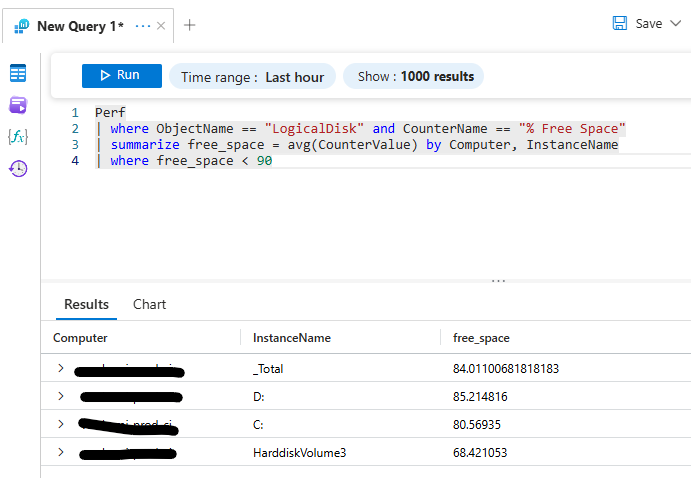The image size is (691, 478).
Task: Select the _Total instance cell
Action: (268, 369)
